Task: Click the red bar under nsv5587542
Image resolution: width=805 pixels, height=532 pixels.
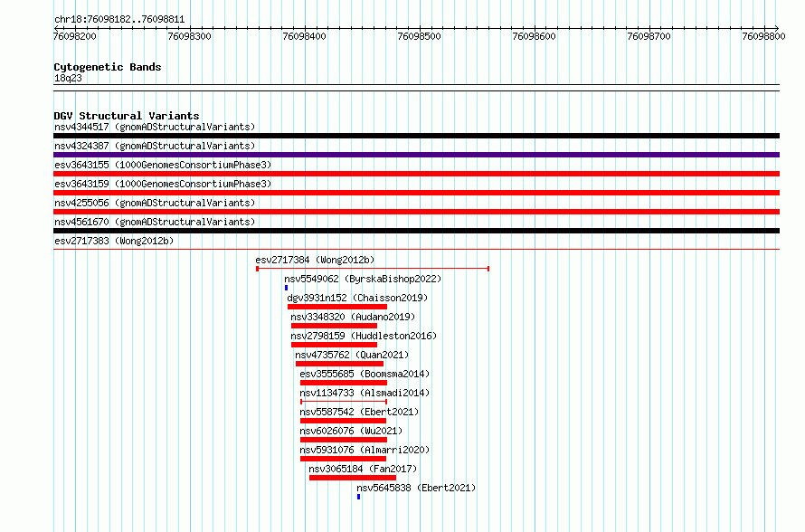Action: tap(343, 421)
